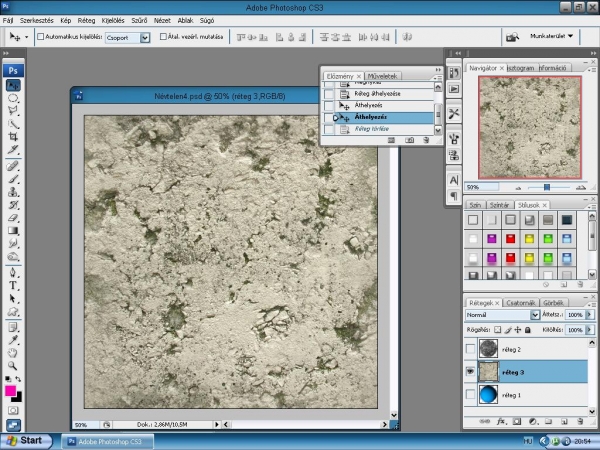Screen dimensions: 600x450
Task: Toggle lock image pixels brush icon
Action: tap(508, 329)
